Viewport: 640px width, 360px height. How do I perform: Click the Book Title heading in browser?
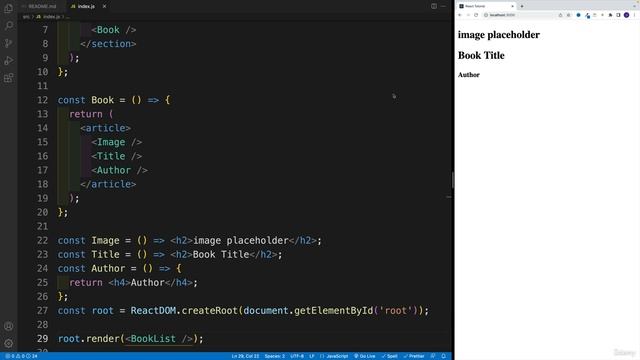coord(481,56)
